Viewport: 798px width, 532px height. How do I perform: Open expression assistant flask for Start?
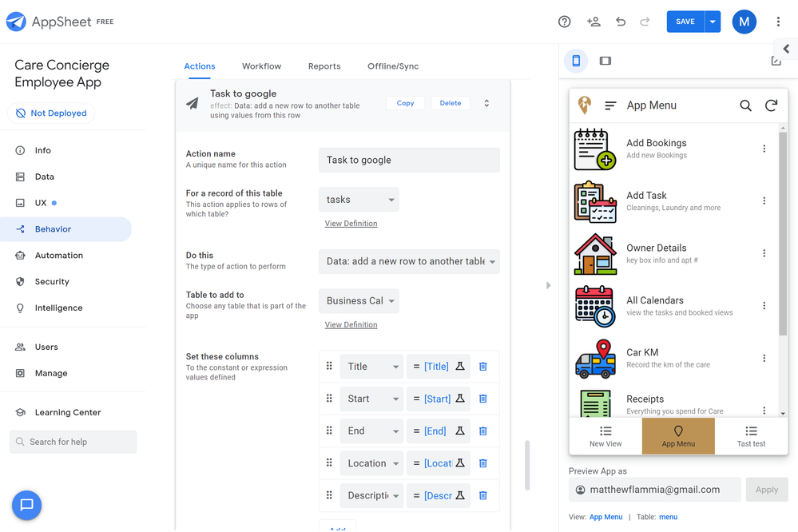coord(460,398)
